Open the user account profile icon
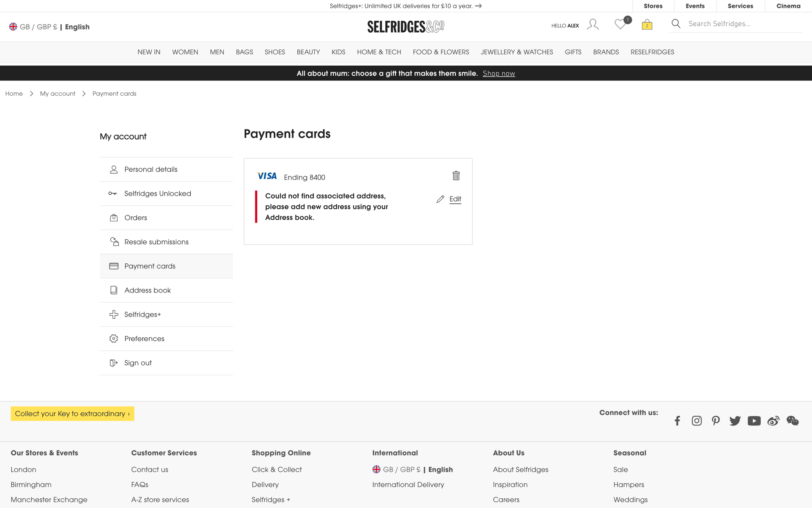812x508 pixels. click(593, 25)
